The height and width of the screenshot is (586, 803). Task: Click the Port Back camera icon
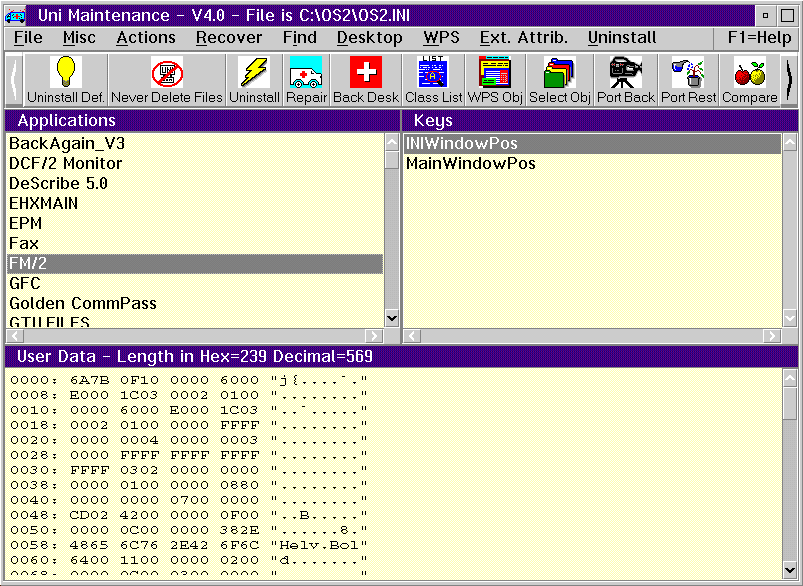[625, 79]
